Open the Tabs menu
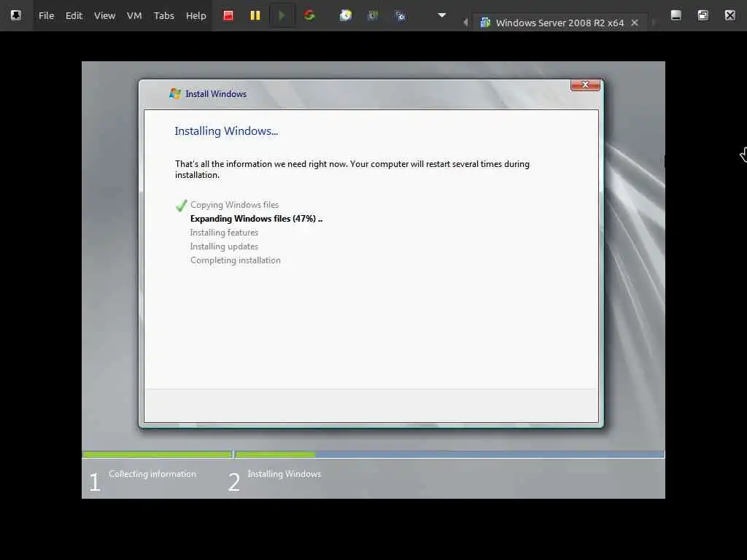The height and width of the screenshot is (560, 747). tap(164, 16)
